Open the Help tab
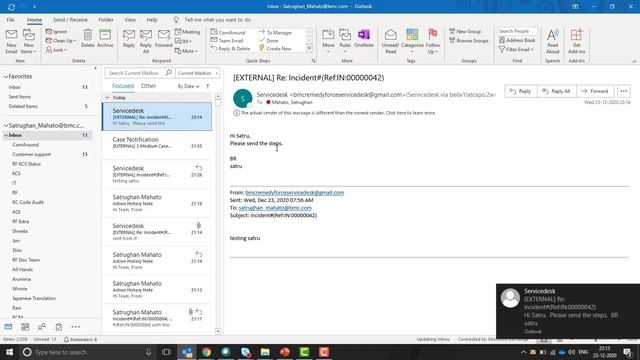Viewport: 640px width, 360px height. 152,20
